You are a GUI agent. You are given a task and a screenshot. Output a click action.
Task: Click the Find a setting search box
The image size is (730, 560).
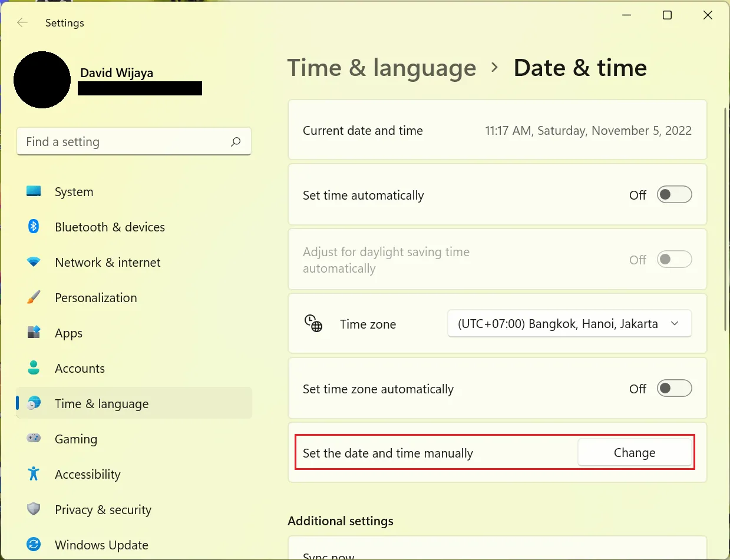click(x=134, y=142)
